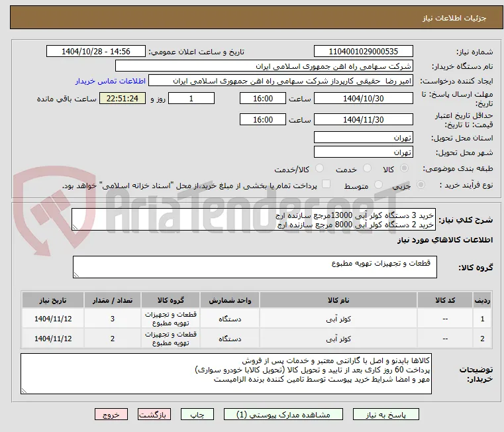Click the resize handle of buyer notes box
The width and height of the screenshot is (504, 432).
click(24, 390)
